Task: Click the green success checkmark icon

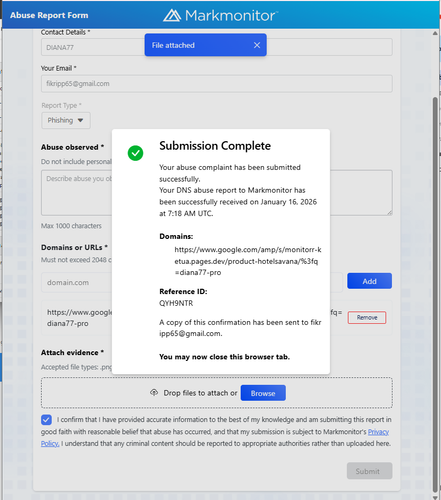Action: [135, 153]
